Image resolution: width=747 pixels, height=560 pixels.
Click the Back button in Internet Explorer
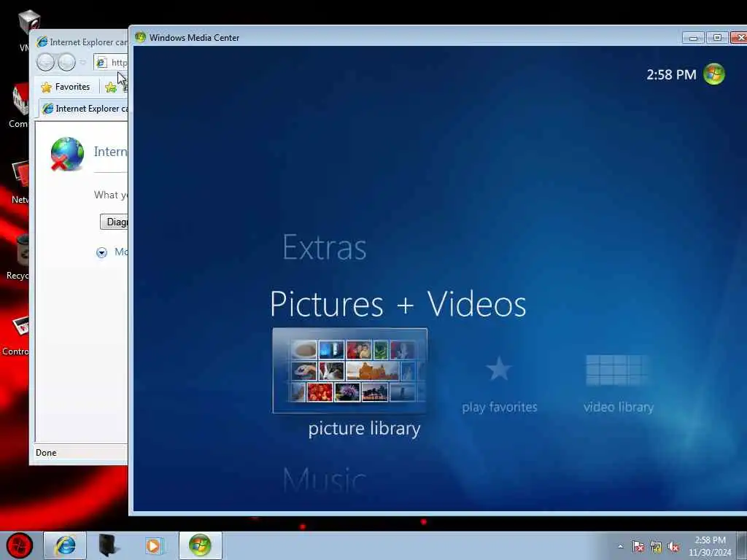click(46, 62)
